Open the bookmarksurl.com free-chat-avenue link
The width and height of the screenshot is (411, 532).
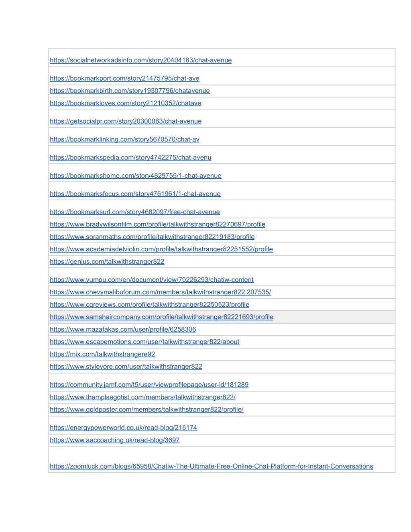tap(135, 212)
